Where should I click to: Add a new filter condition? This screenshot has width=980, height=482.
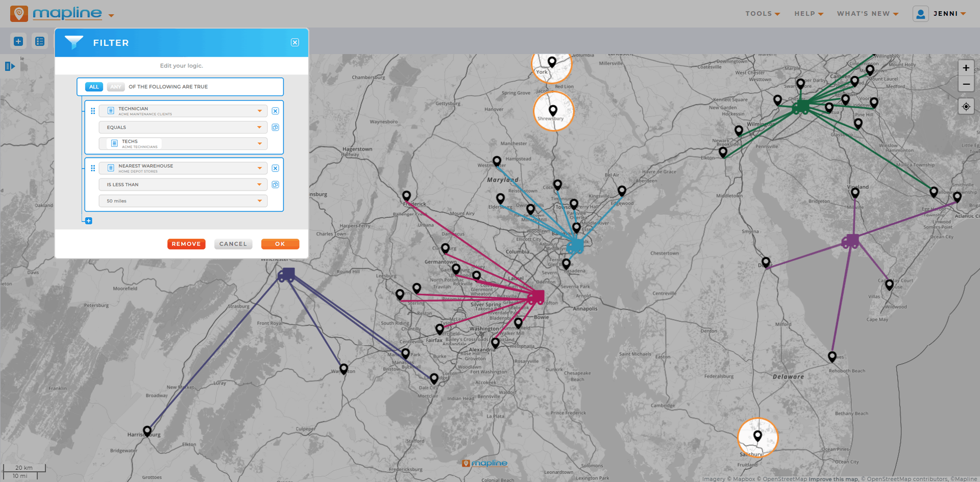89,221
